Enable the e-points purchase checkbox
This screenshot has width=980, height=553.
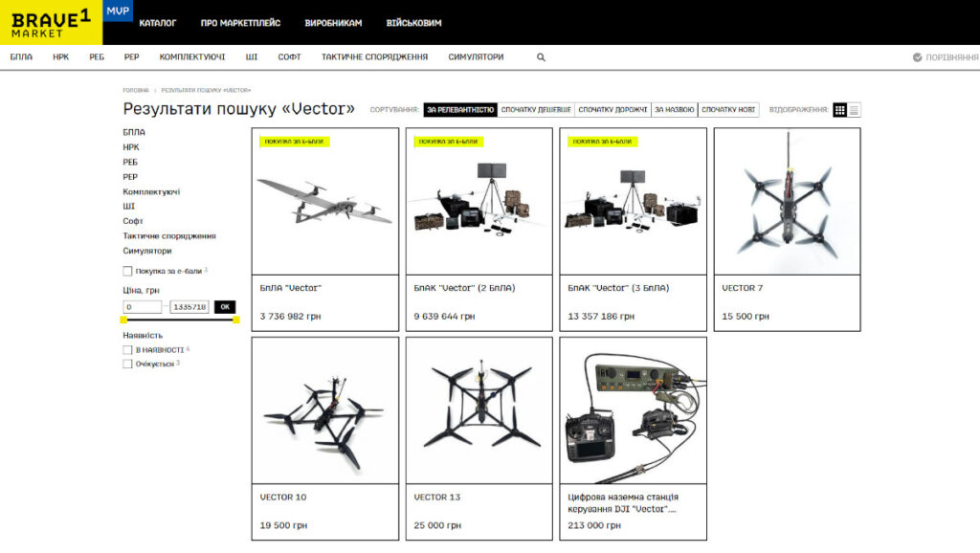pyautogui.click(x=127, y=272)
